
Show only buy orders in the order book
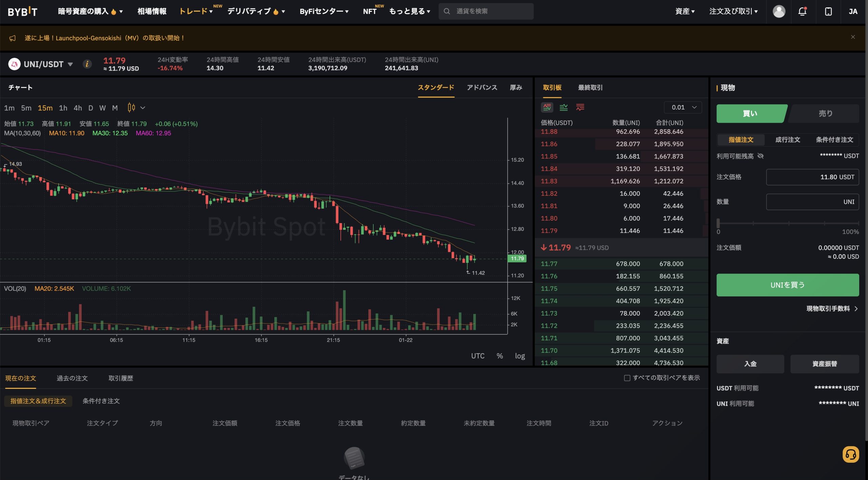tap(564, 107)
